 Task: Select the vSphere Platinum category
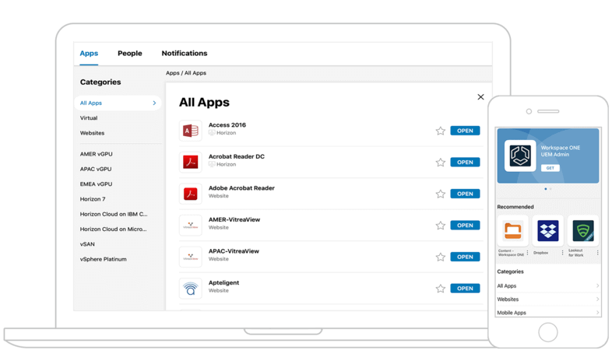pos(103,259)
